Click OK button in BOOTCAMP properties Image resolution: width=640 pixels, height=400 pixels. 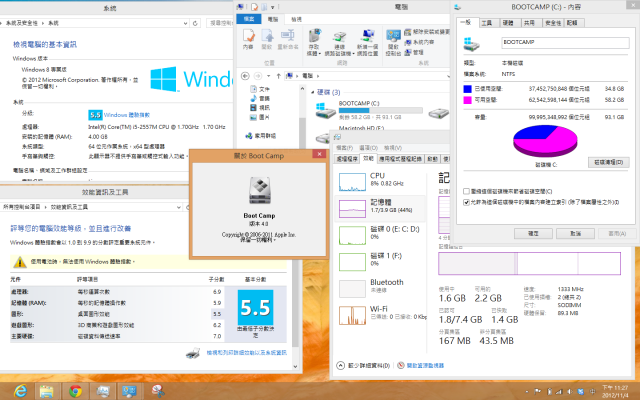pyautogui.click(x=533, y=233)
